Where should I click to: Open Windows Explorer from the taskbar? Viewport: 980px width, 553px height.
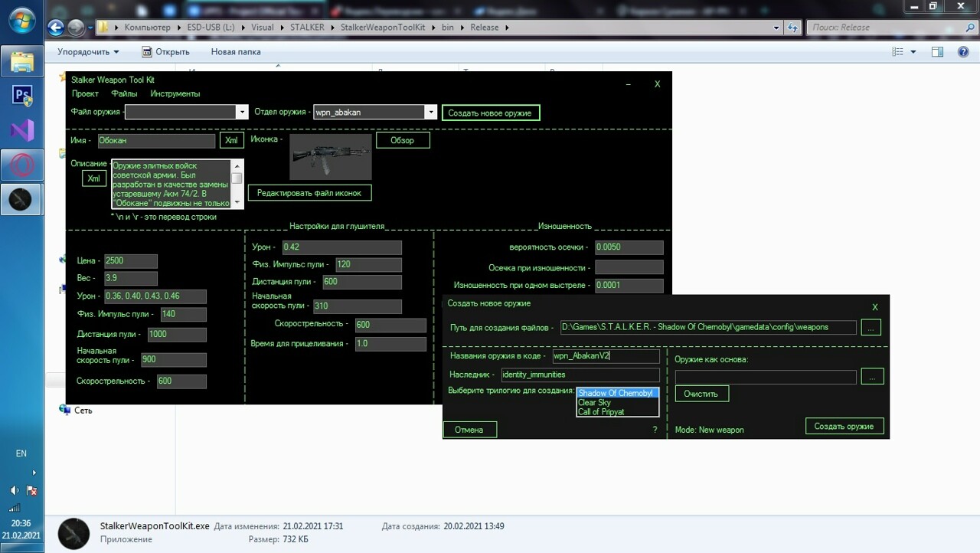21,61
